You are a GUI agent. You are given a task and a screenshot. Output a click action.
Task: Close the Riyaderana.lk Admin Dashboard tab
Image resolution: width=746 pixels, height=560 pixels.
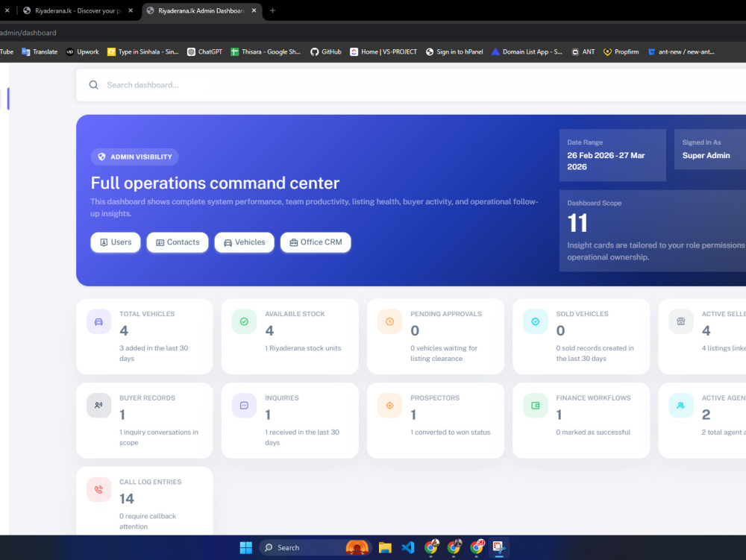[254, 10]
